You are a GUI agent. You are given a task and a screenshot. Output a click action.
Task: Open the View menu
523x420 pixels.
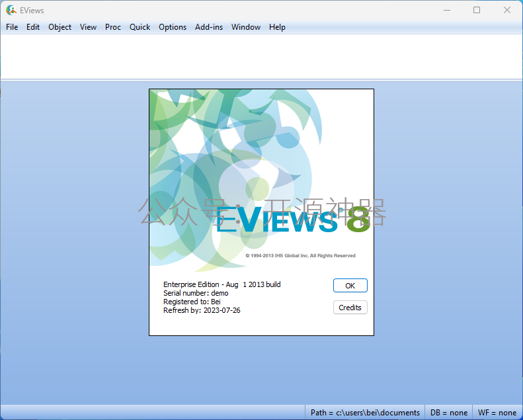[x=88, y=27]
